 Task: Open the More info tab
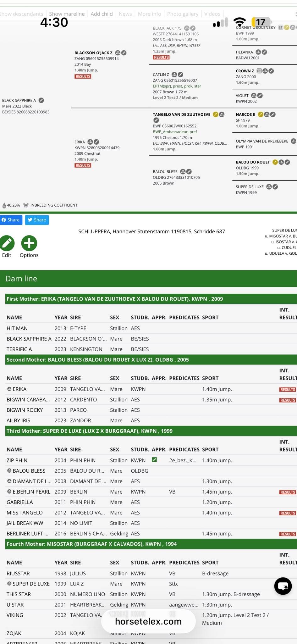point(149,14)
